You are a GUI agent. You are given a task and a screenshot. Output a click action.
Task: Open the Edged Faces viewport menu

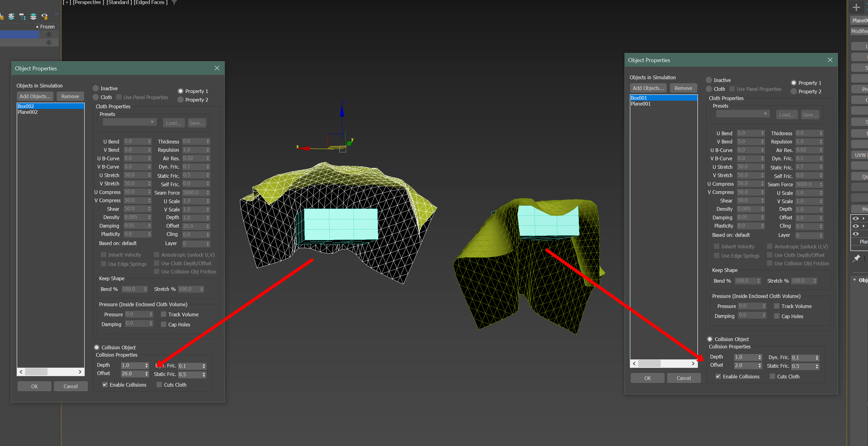[x=151, y=3]
